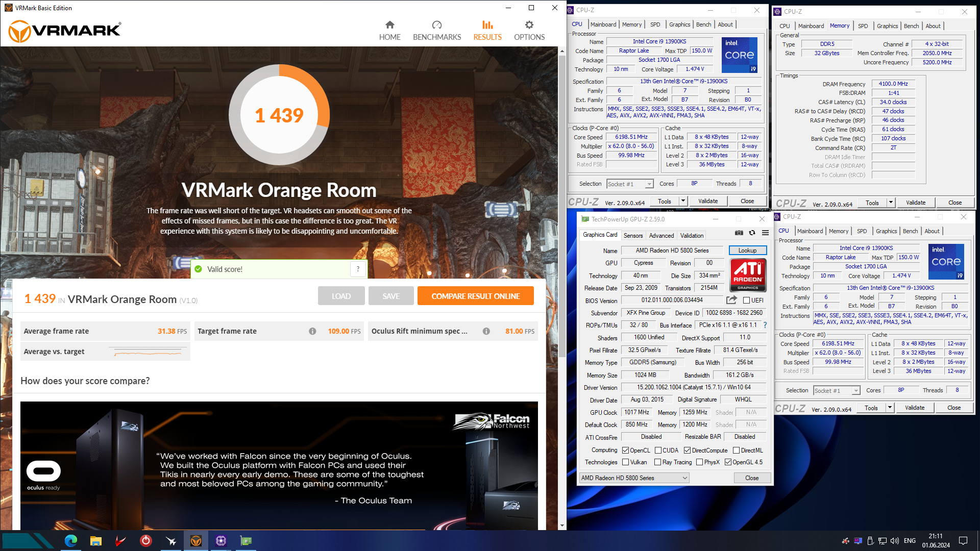Click Graphics tab in top-left CPU-Z

pyautogui.click(x=679, y=24)
